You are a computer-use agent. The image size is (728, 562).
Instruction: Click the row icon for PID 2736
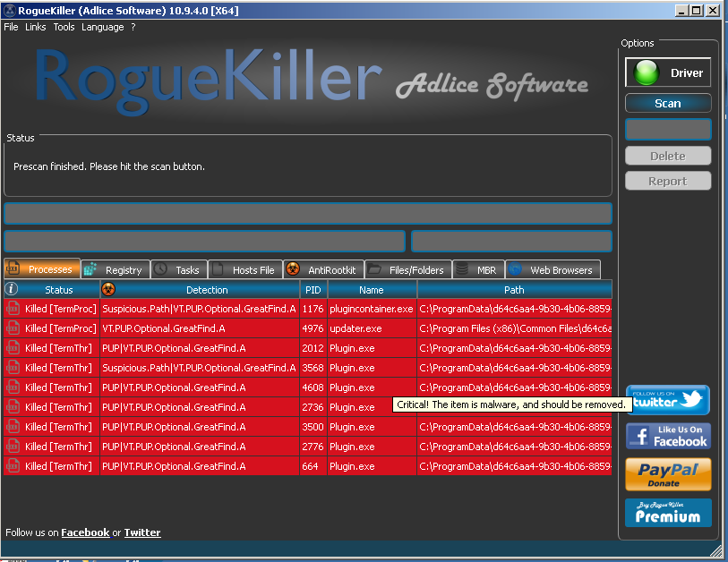pyautogui.click(x=13, y=407)
